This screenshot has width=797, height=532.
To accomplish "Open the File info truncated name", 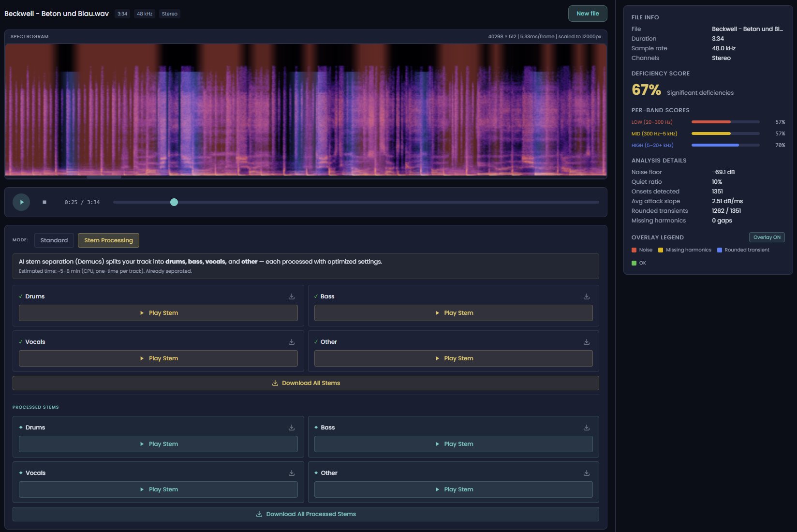I will point(748,29).
